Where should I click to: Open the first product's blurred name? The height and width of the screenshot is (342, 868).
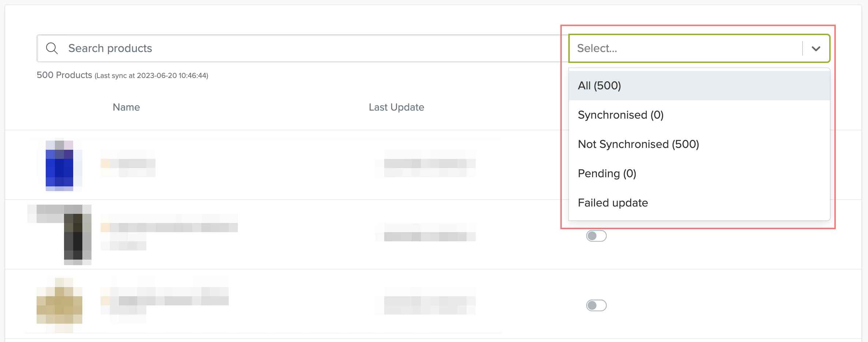click(128, 163)
